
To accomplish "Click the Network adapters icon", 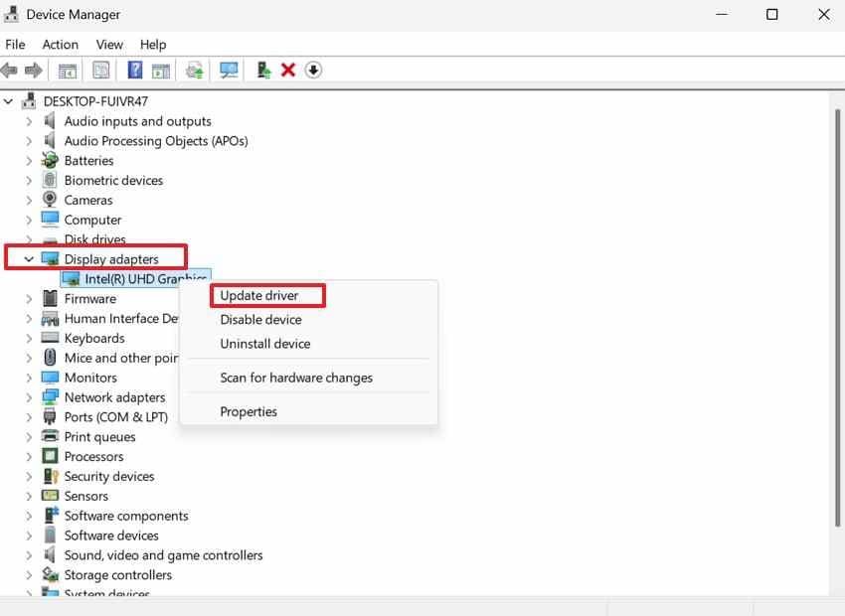I will (x=50, y=396).
